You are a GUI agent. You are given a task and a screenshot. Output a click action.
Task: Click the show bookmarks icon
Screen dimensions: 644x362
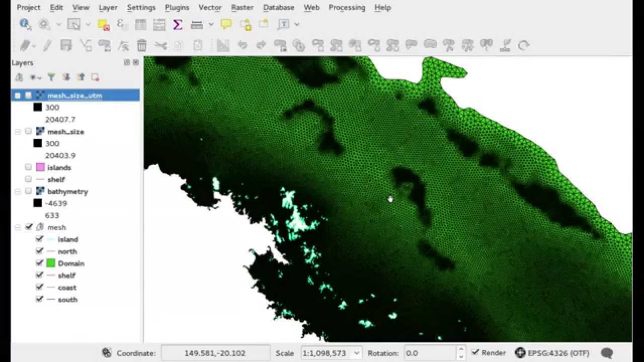coord(264,24)
